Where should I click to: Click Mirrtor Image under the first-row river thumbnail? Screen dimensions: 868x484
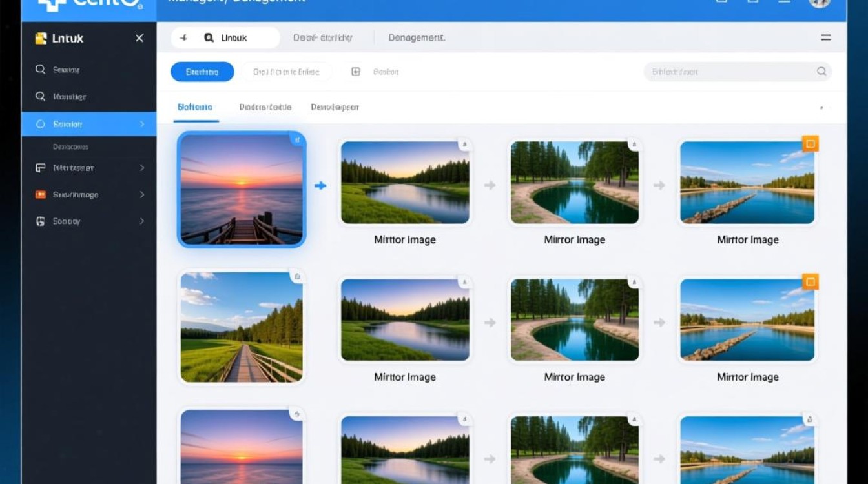[x=405, y=239]
